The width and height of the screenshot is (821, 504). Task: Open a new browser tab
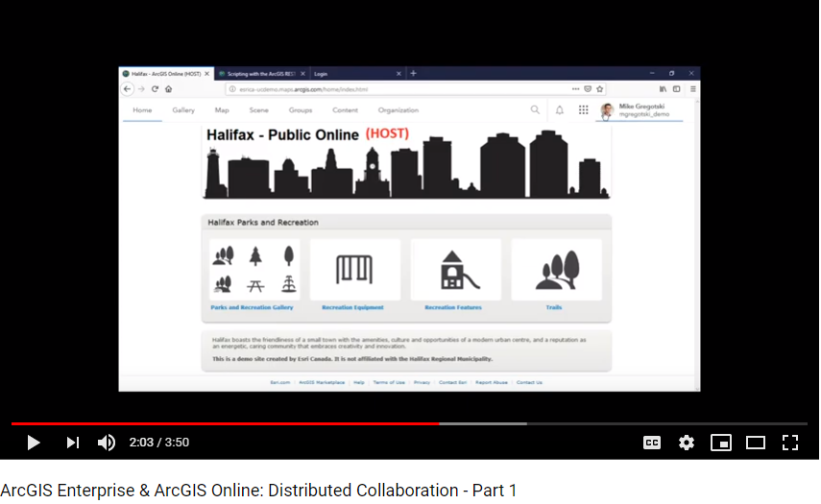point(413,73)
